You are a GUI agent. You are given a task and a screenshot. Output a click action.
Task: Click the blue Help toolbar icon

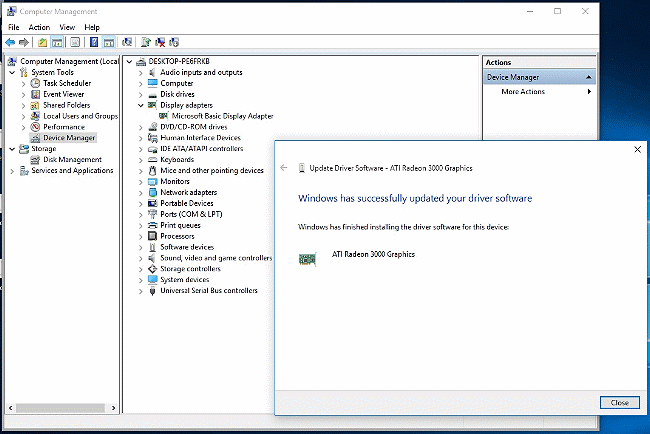click(x=93, y=42)
